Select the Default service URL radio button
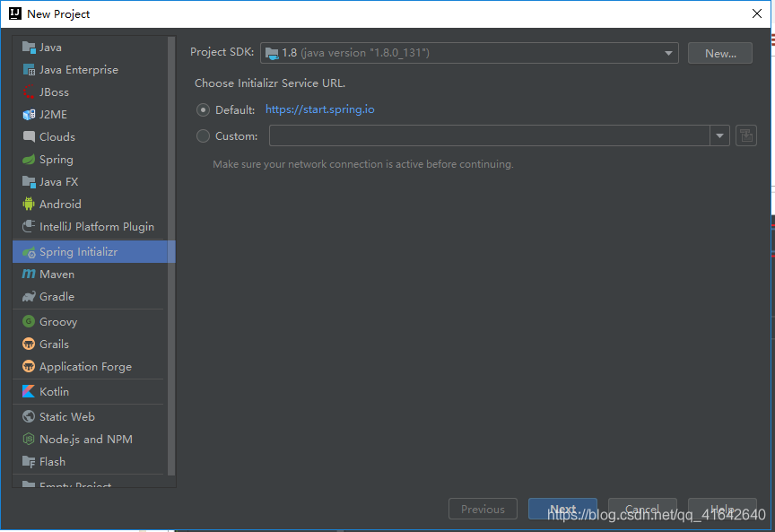Viewport: 775px width, 532px height. click(x=203, y=109)
